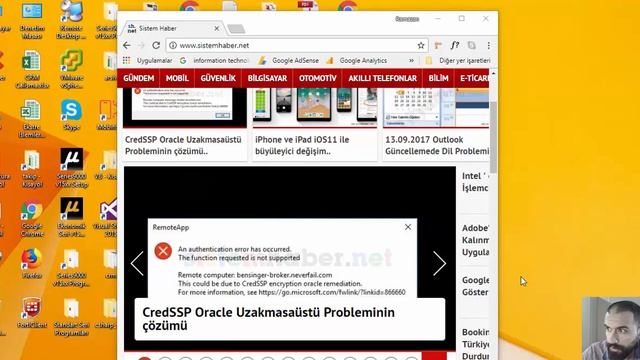Open the small CredSSP Oracle Uzakmasaüstü card link
Viewport: 640px width, 360px height.
pyautogui.click(x=183, y=145)
